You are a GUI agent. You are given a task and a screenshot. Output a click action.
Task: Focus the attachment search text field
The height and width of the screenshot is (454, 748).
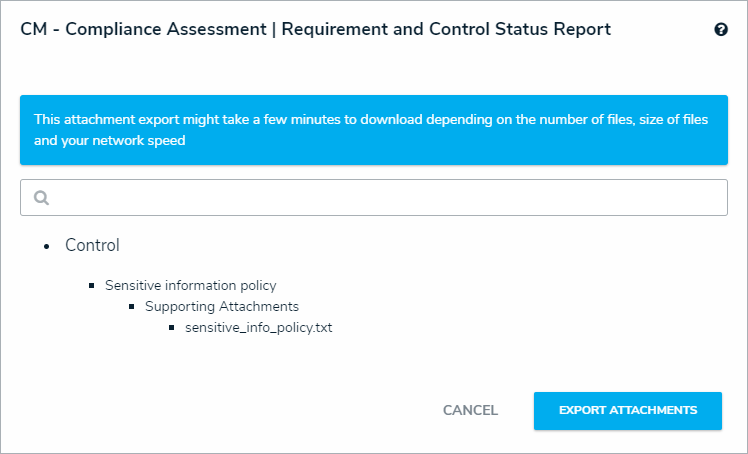click(x=380, y=198)
